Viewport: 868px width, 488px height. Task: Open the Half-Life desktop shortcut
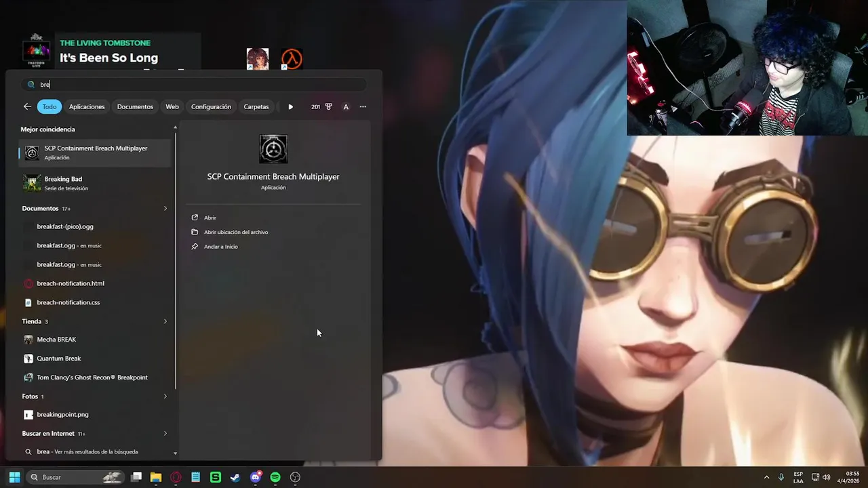pos(292,59)
